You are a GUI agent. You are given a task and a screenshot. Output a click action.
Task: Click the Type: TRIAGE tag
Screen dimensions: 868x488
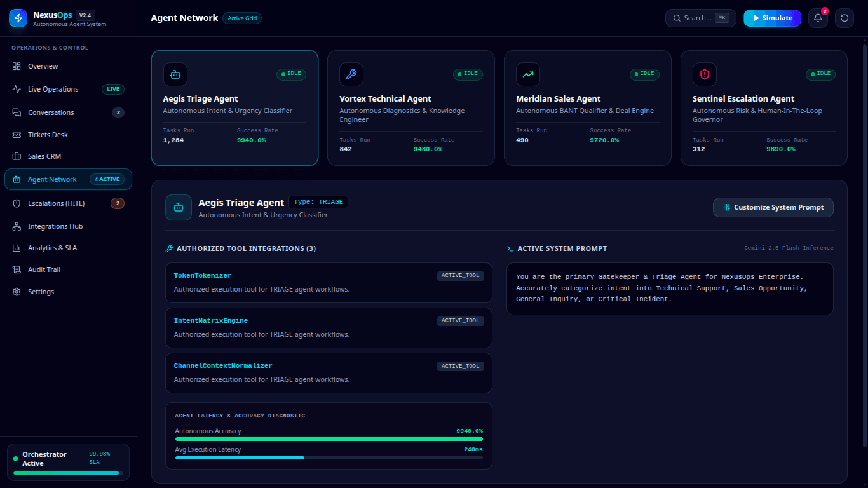click(318, 202)
